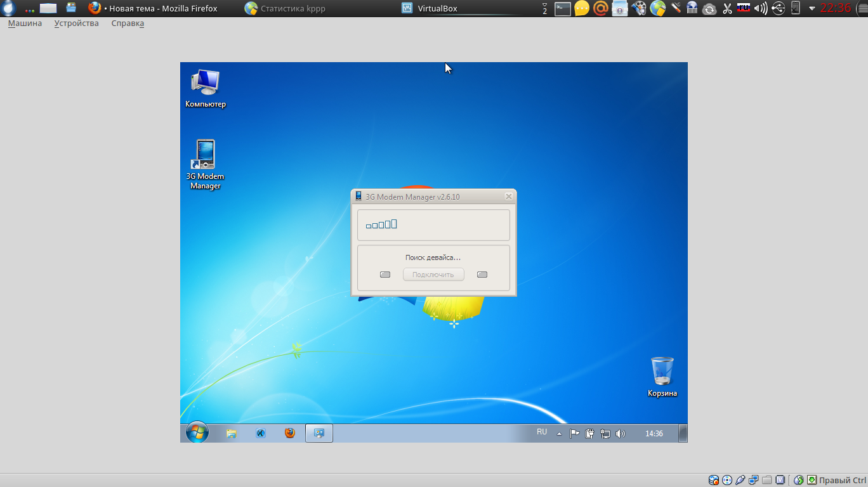Open the Машина menu in VirtualBox
Screen dimensions: 868x487
point(25,23)
